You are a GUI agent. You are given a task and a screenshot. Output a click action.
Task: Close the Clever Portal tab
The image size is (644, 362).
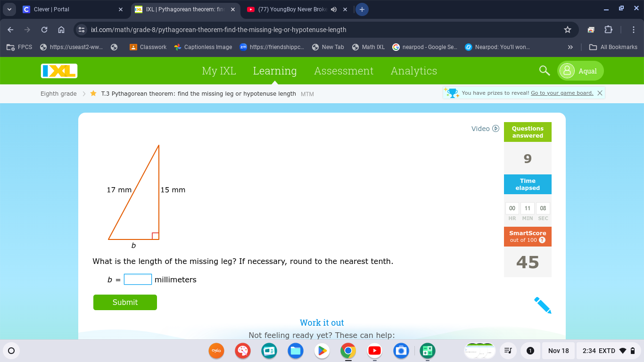coord(121,9)
